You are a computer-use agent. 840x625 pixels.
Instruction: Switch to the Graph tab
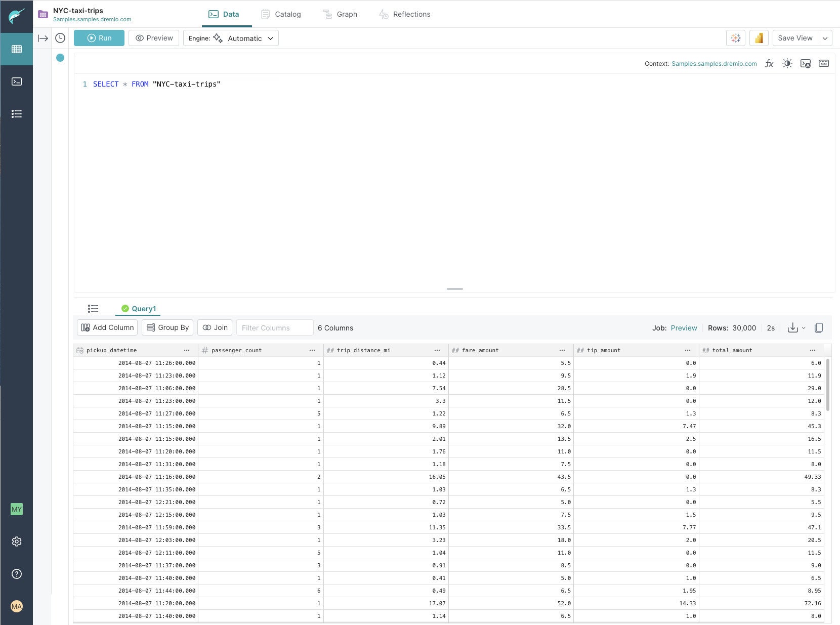coord(340,14)
